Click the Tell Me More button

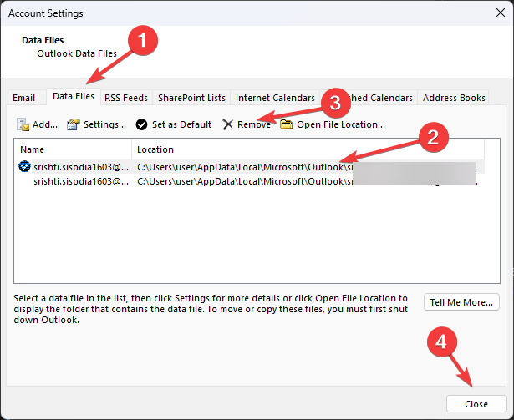[x=461, y=302]
